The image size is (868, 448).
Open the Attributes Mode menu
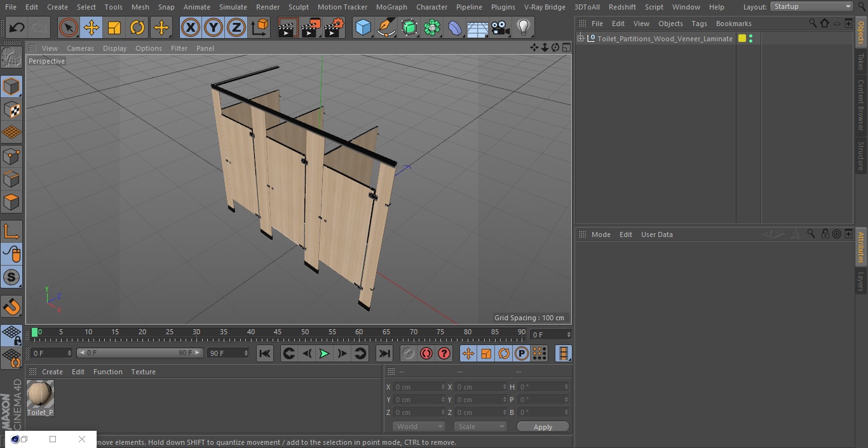[600, 234]
